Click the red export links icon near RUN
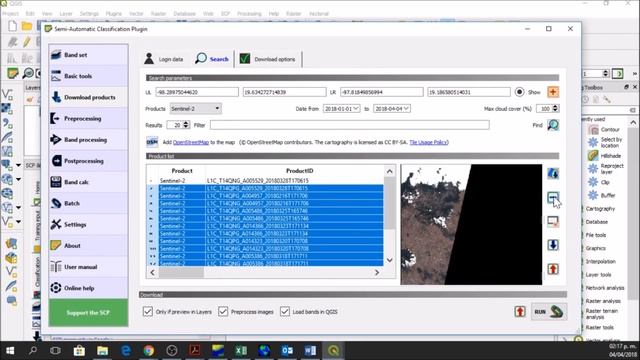The image size is (640, 360). click(520, 312)
